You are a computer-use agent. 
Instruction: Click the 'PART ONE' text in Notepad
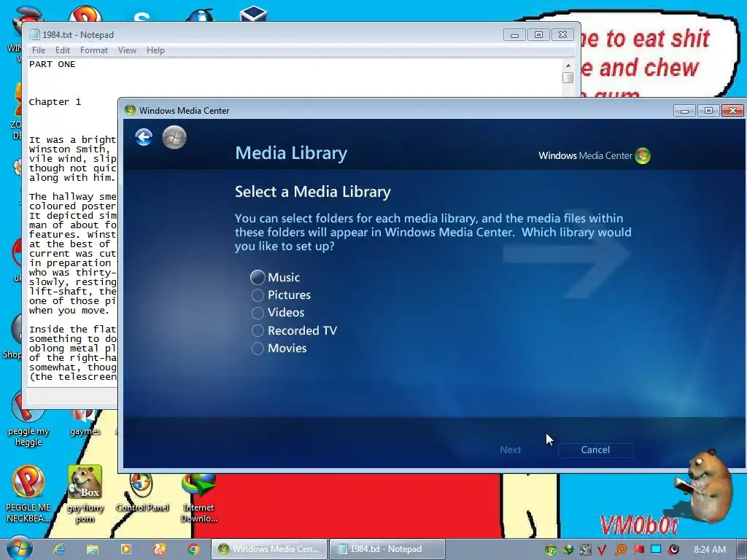[x=52, y=64]
